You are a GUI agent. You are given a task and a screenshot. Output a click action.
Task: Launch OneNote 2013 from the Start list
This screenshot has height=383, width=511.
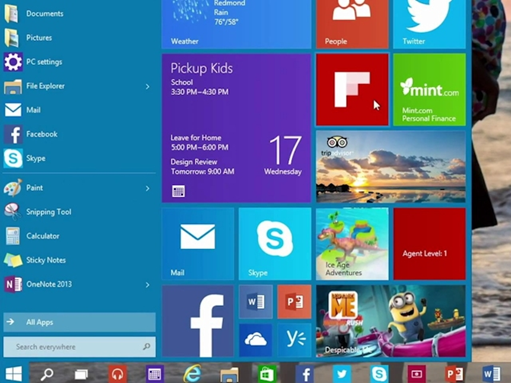[79, 284]
